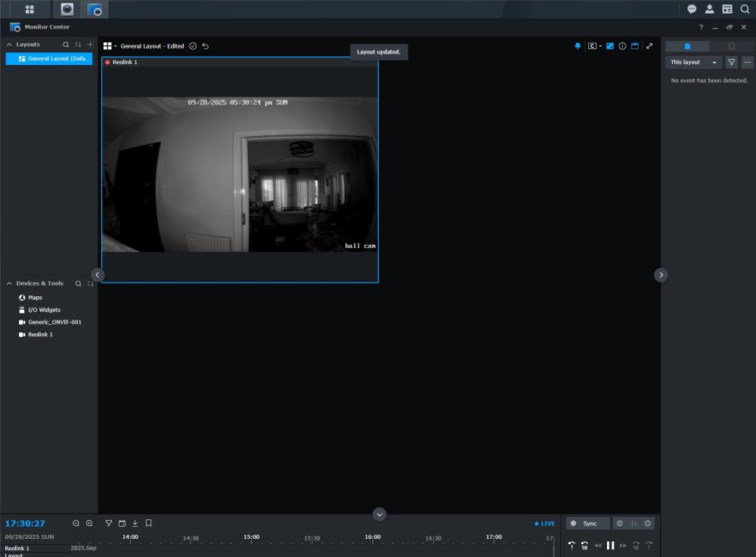756x557 pixels.
Task: Toggle the timeline panel display icon
Action: tap(635, 46)
